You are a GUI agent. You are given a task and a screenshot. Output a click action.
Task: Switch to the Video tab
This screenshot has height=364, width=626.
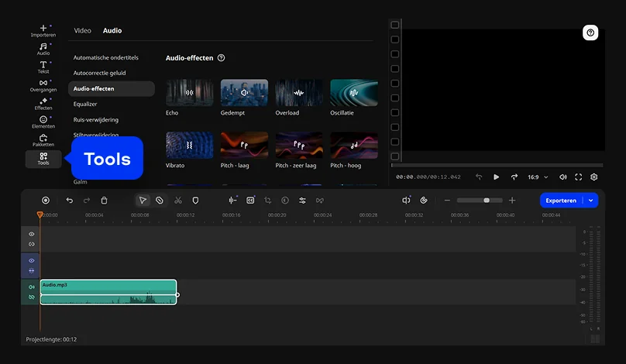click(82, 31)
